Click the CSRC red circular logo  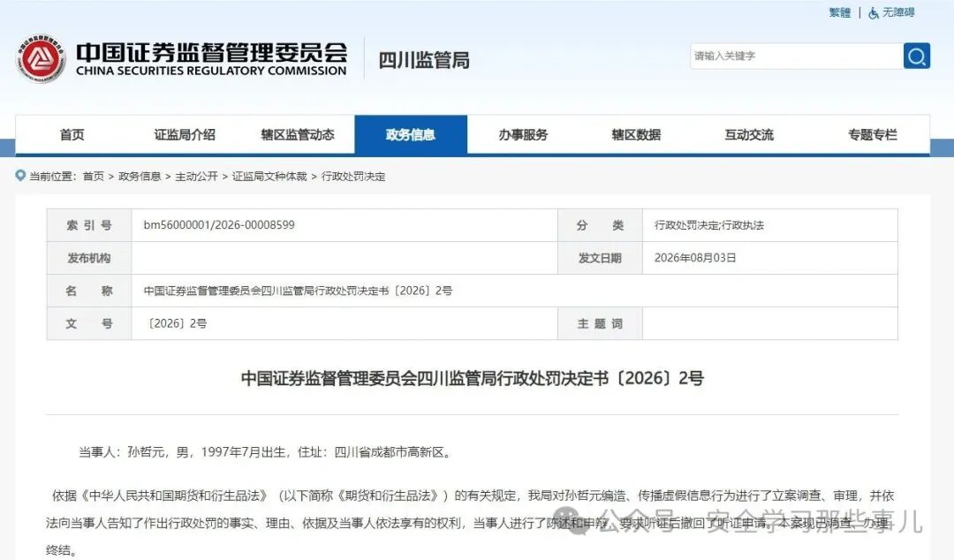tap(41, 58)
